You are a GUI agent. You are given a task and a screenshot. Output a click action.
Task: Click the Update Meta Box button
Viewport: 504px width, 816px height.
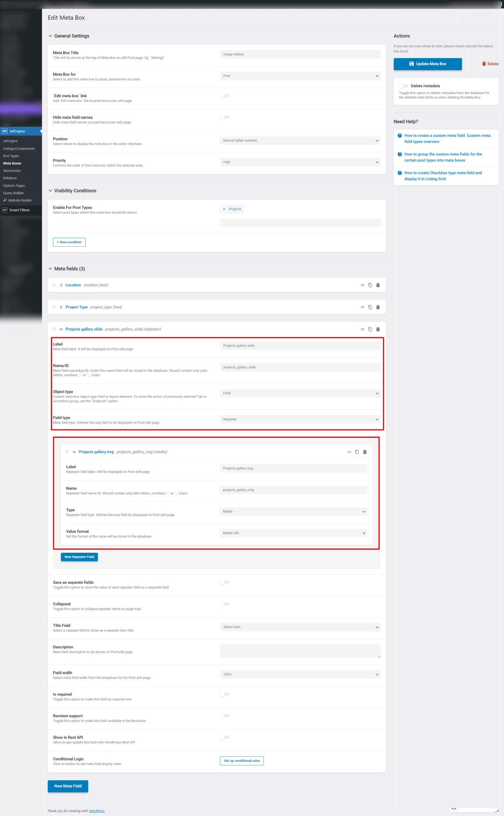tap(428, 64)
